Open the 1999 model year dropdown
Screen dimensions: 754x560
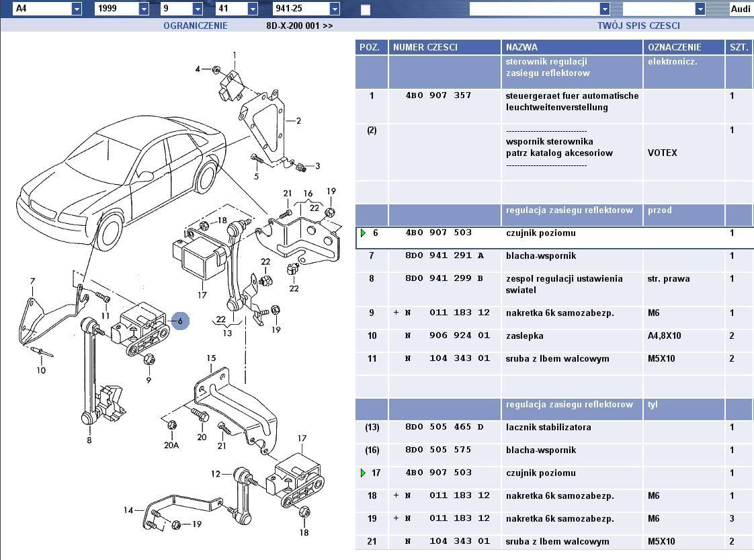point(144,8)
